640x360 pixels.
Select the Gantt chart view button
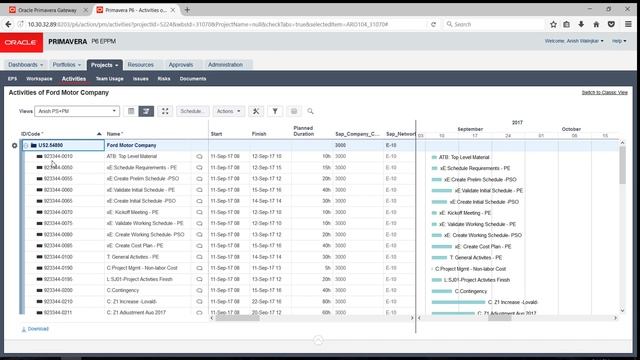coord(146,111)
